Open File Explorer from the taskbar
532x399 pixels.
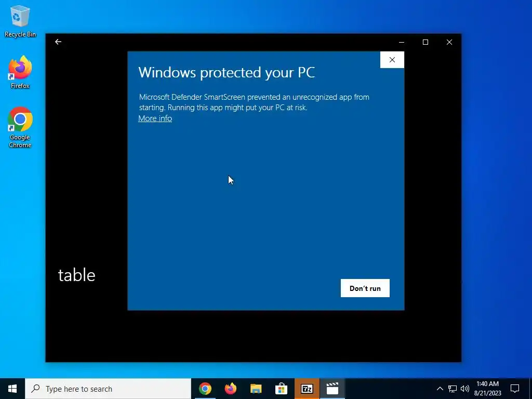(x=256, y=389)
